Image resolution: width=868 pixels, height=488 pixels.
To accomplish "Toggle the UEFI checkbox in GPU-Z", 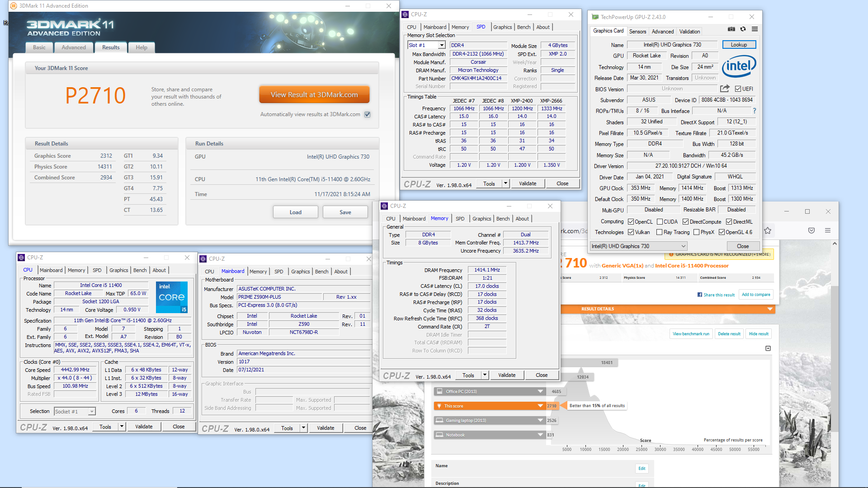I will click(738, 89).
